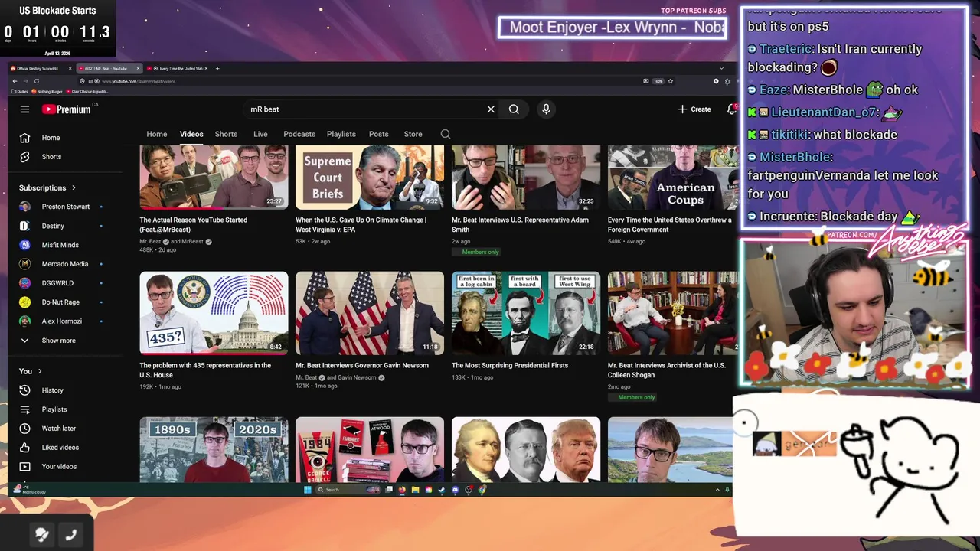This screenshot has width=980, height=551.
Task: Switch to the channel Live tab
Action: [x=260, y=134]
